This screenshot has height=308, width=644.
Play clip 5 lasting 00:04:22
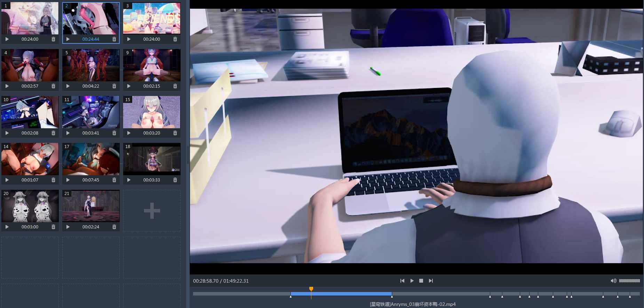coord(68,86)
